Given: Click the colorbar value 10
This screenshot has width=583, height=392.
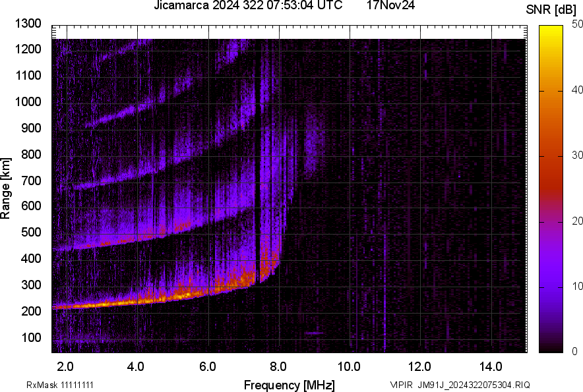Looking at the screenshot, I should pos(578,287).
